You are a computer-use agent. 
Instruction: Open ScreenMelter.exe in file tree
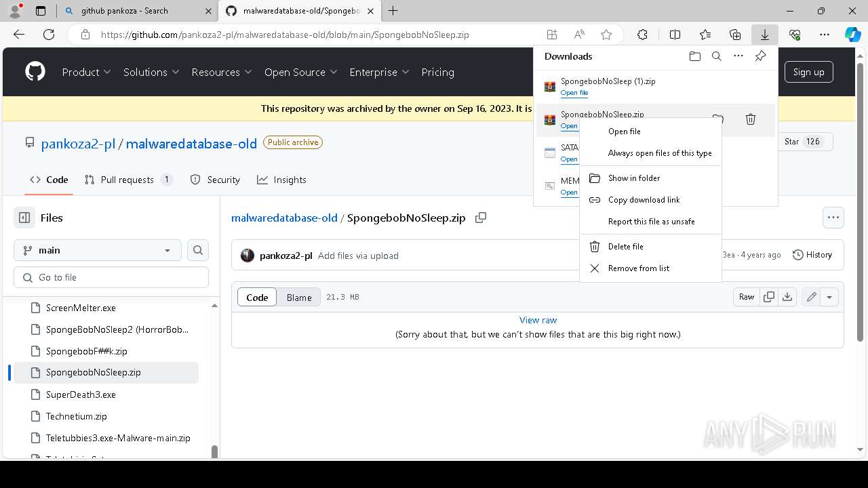click(x=81, y=308)
